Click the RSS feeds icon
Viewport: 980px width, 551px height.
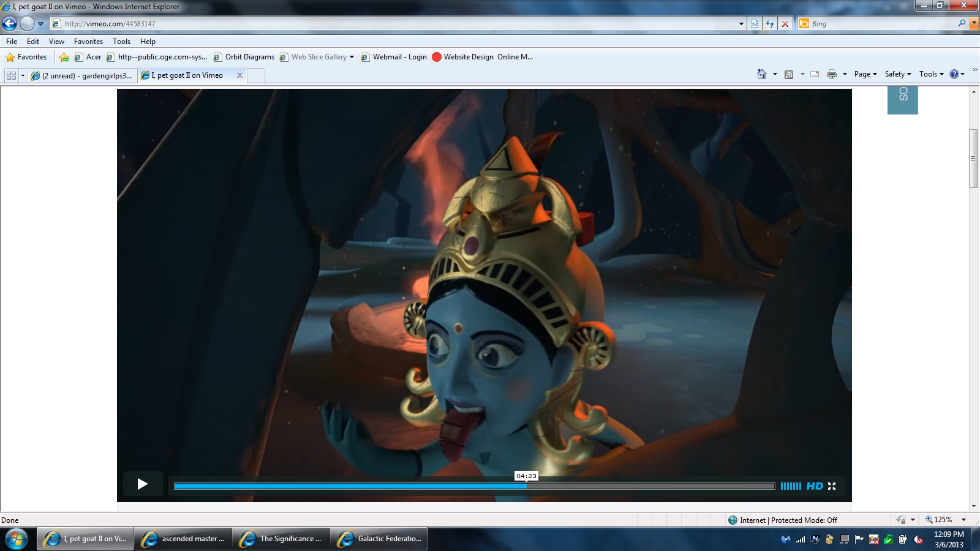tap(789, 74)
